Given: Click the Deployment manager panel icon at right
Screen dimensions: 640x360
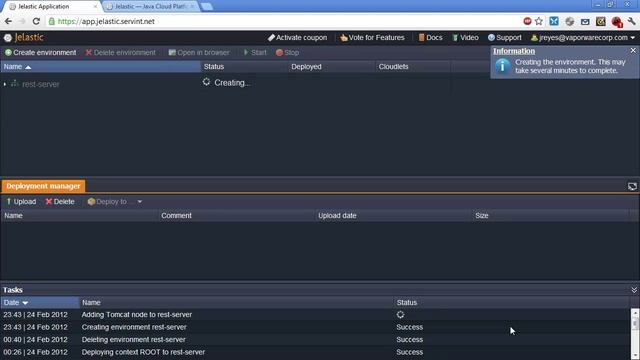Looking at the screenshot, I should pyautogui.click(x=632, y=187).
